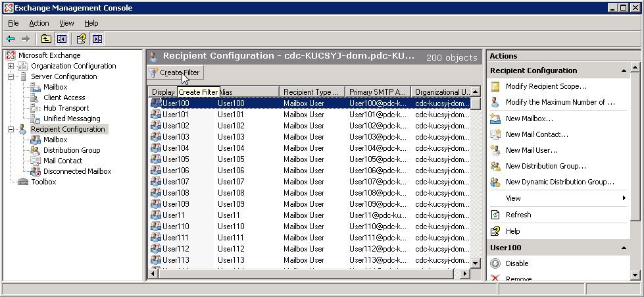Viewport: 644px width, 297px height.
Task: Select Mailbox under Server Configuration
Action: [x=55, y=87]
